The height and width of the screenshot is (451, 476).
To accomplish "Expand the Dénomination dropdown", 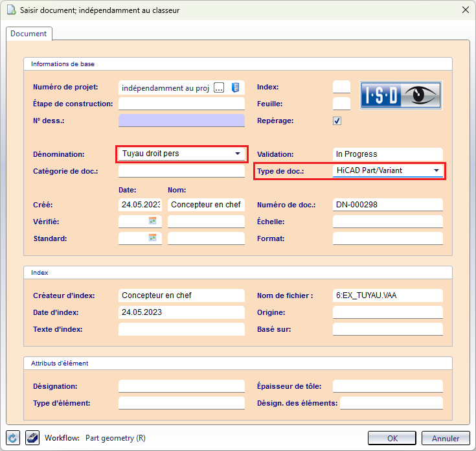I will click(x=238, y=154).
